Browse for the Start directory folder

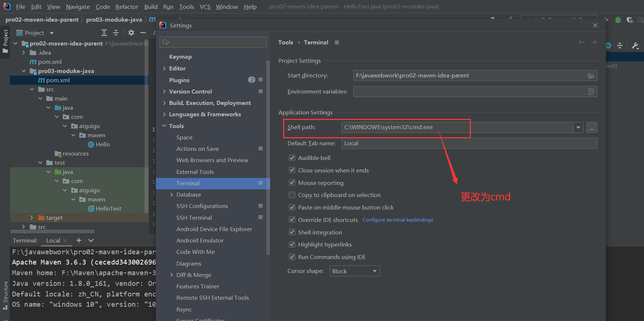tap(591, 76)
